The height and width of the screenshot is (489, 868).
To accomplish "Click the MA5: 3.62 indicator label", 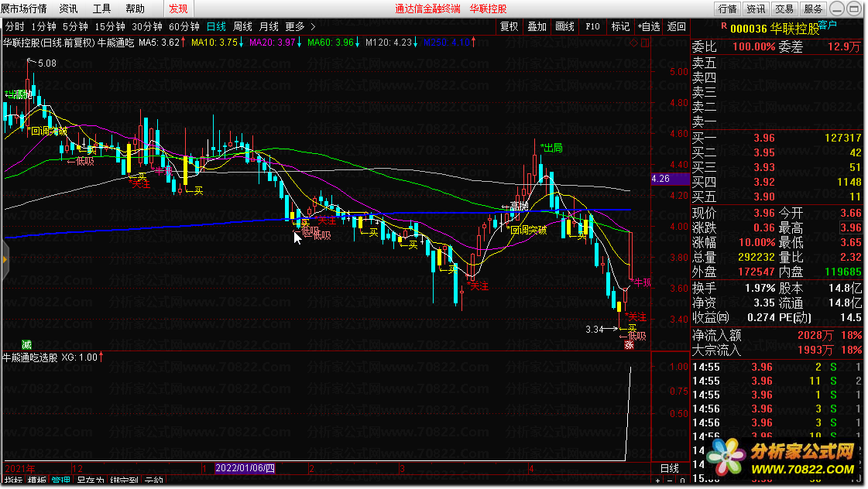I will click(162, 43).
